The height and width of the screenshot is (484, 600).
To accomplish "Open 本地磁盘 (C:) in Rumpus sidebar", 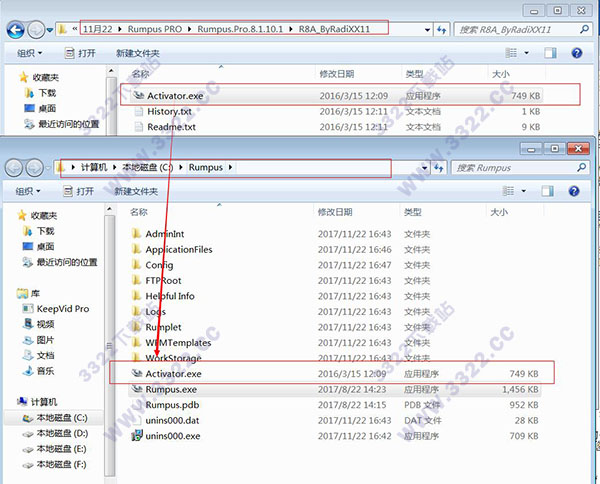I will [x=55, y=418].
